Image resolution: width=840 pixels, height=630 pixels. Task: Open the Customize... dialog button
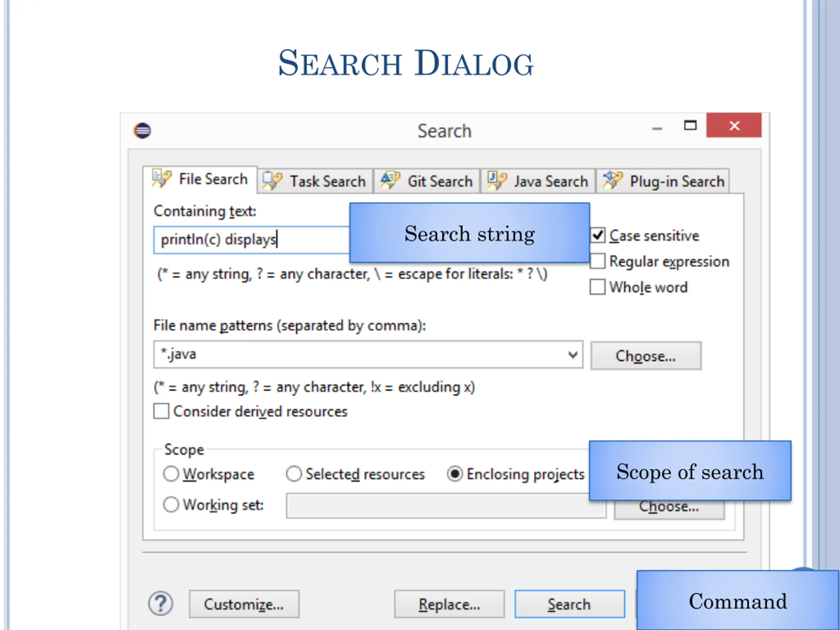coord(244,604)
